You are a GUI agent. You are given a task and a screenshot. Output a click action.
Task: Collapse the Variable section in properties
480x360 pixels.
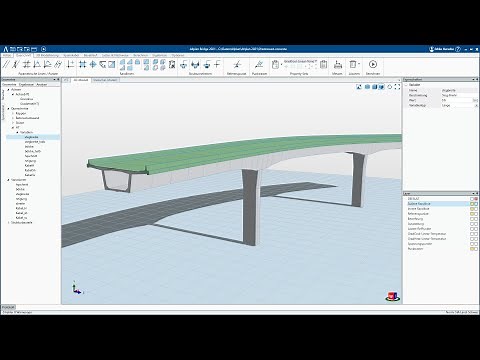[406, 85]
